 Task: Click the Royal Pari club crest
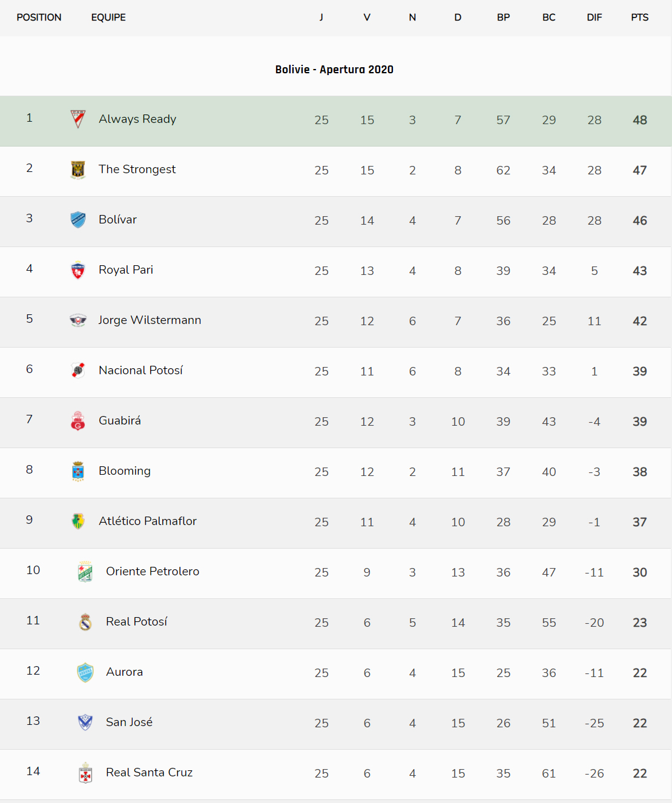(x=78, y=270)
